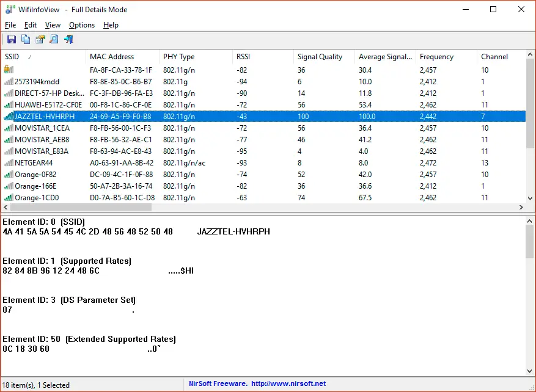Select the HUAWEI-E5172-CF0E network name
536x392 pixels.
48,105
